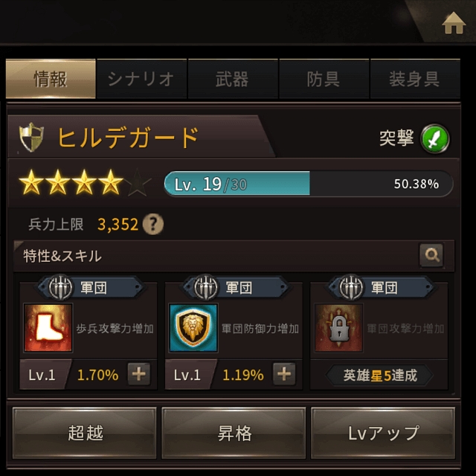
Task: Select the 軍団防御力増加 lion shield icon
Action: pyautogui.click(x=193, y=328)
